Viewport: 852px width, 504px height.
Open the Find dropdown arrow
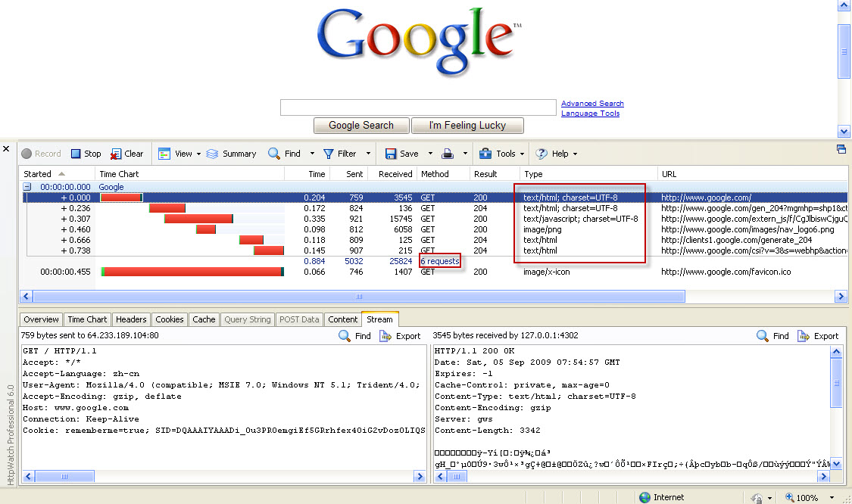coord(312,154)
